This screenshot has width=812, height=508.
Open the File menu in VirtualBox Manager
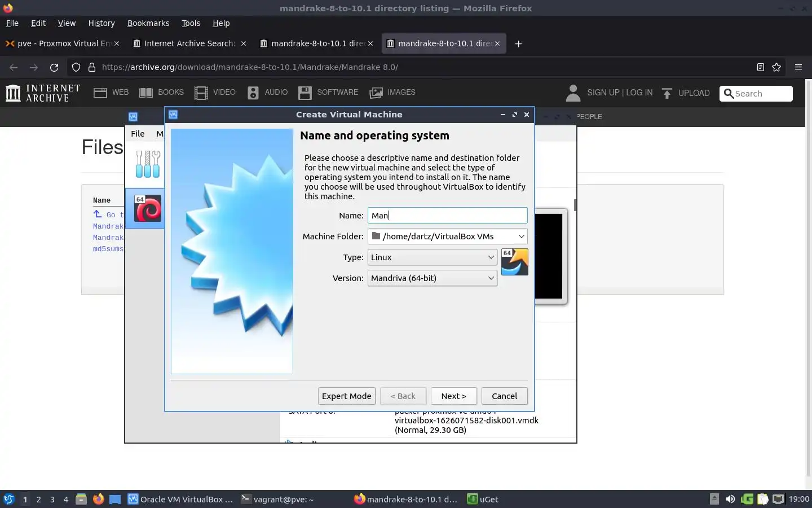coord(138,134)
